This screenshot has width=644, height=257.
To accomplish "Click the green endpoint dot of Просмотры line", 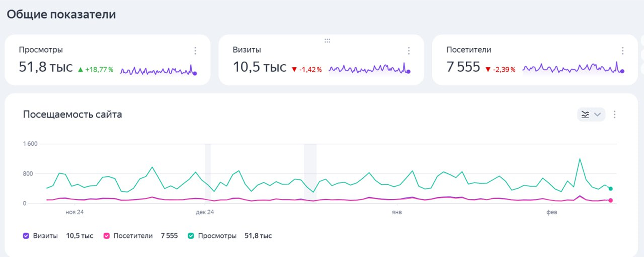I will click(x=611, y=189).
